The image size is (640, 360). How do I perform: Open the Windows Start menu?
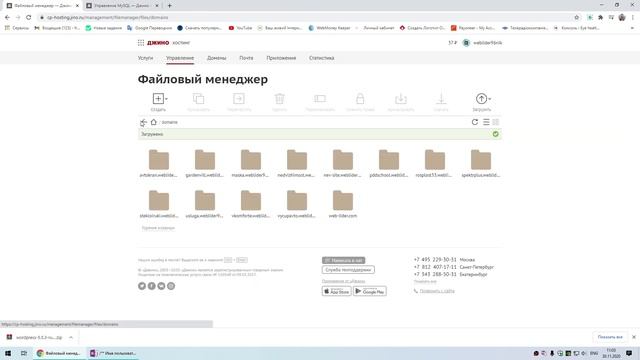[x=8, y=353]
